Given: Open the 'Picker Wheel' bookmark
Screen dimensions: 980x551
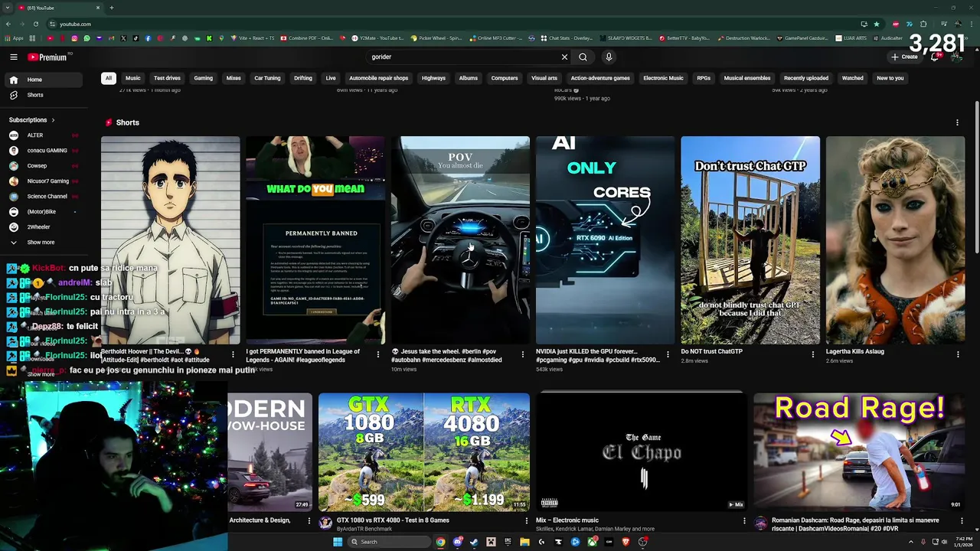Looking at the screenshot, I should [x=436, y=38].
